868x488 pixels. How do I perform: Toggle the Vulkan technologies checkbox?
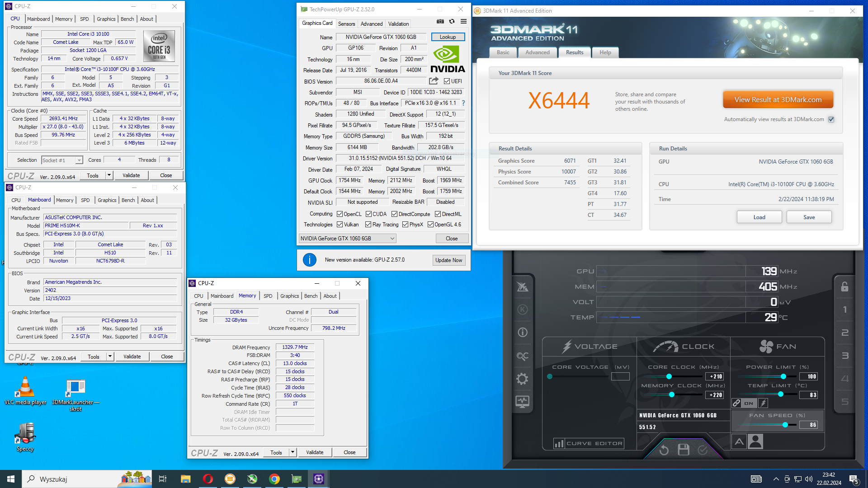coord(340,225)
